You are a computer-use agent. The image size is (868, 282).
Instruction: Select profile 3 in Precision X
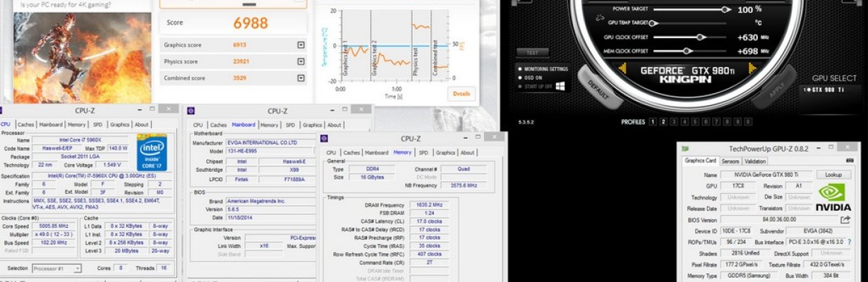tap(674, 122)
